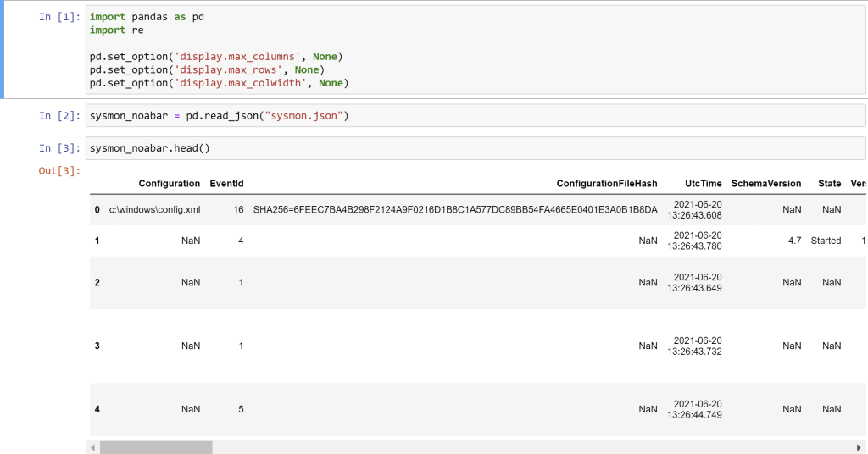Screen dimensions: 868x454
Task: Click the c:\windows\config.xml cell
Action: [x=154, y=210]
